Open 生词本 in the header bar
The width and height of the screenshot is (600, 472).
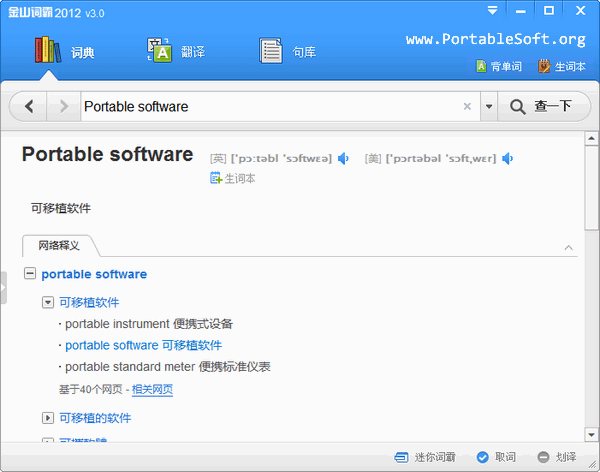click(562, 67)
